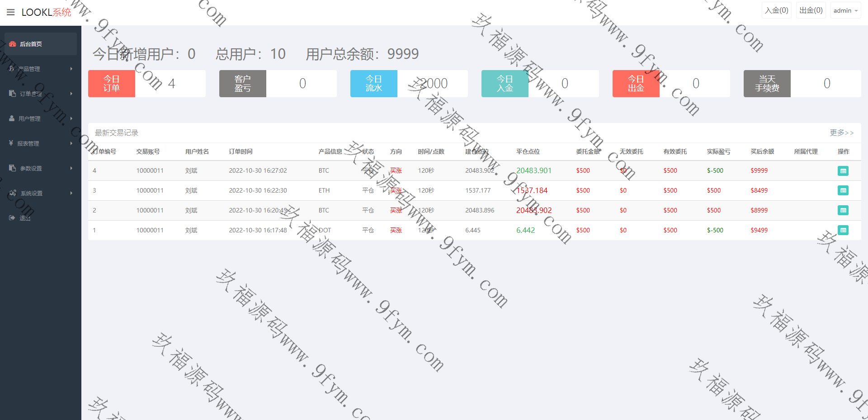Click the user icon beside 用户管理
This screenshot has width=868, height=420.
pos(12,118)
